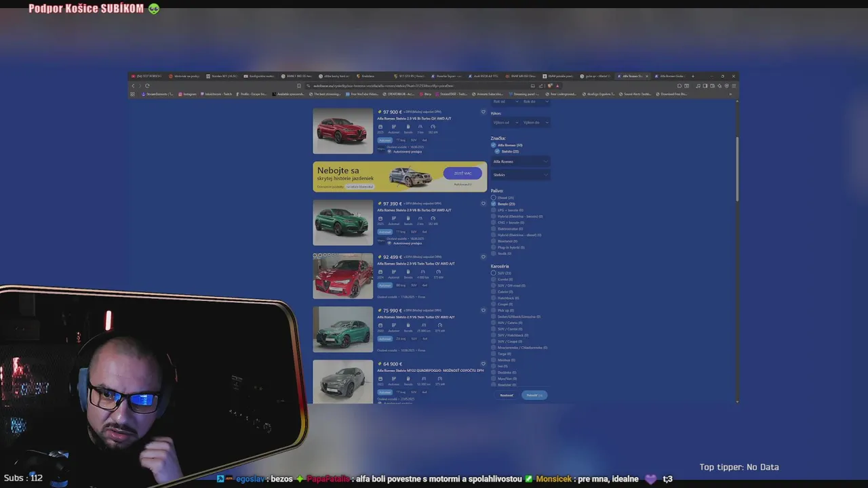This screenshot has width=868, height=488.
Task: Open the grey Stelvio thumbnail at 64 900 €
Action: point(342,382)
